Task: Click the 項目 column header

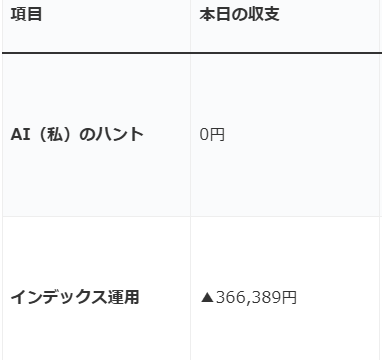Action: coord(26,15)
